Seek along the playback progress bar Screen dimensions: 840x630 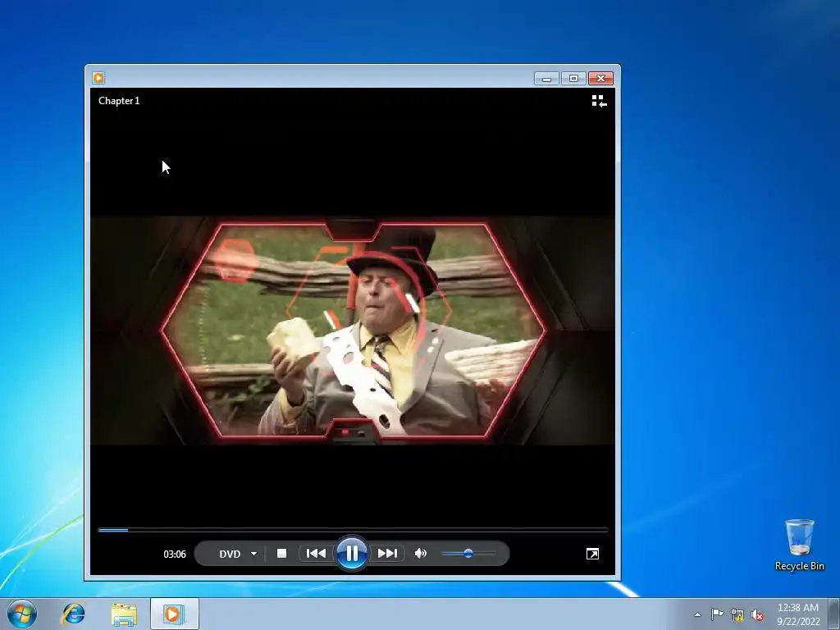point(353,530)
